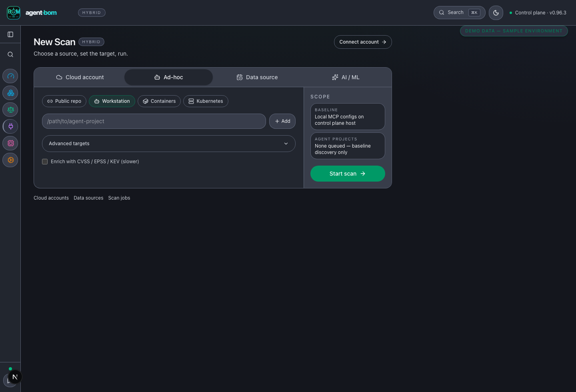576x392 pixels.
Task: Click the Baseline scope card
Action: 348,117
